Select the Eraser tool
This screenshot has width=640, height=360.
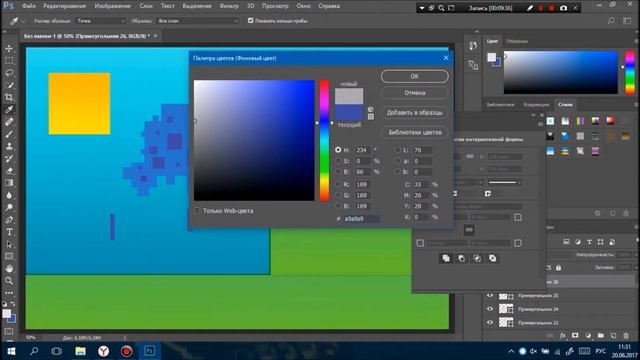[x=9, y=171]
